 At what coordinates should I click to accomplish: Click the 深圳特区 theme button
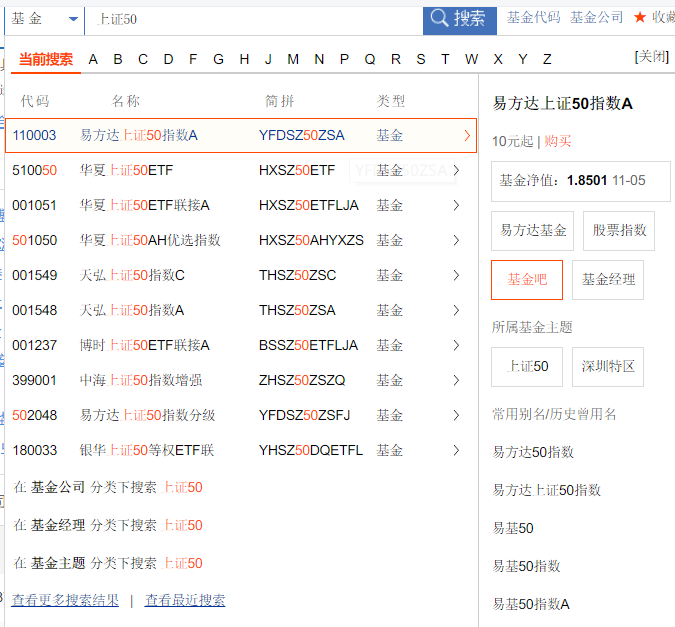coord(608,367)
